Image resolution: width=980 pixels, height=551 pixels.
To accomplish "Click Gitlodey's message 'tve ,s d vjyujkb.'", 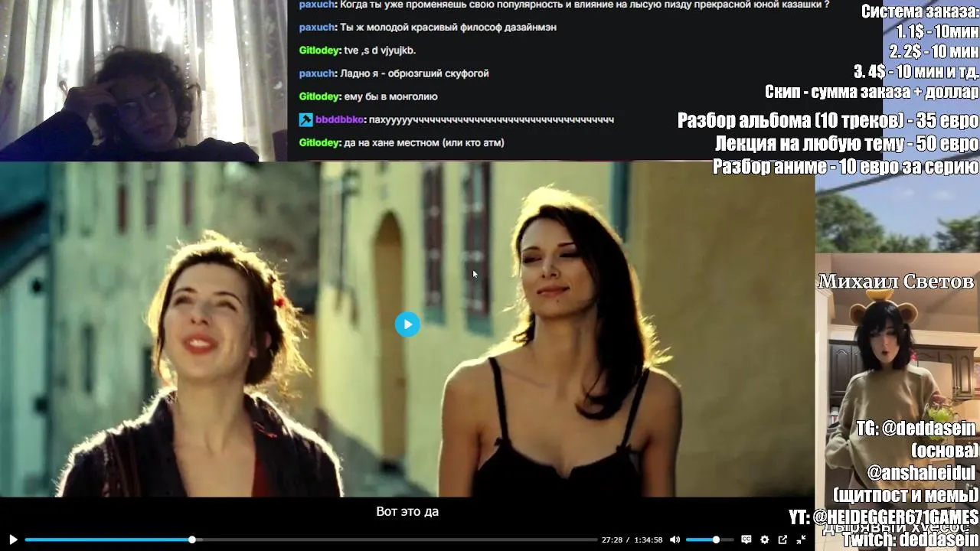I will pos(380,51).
